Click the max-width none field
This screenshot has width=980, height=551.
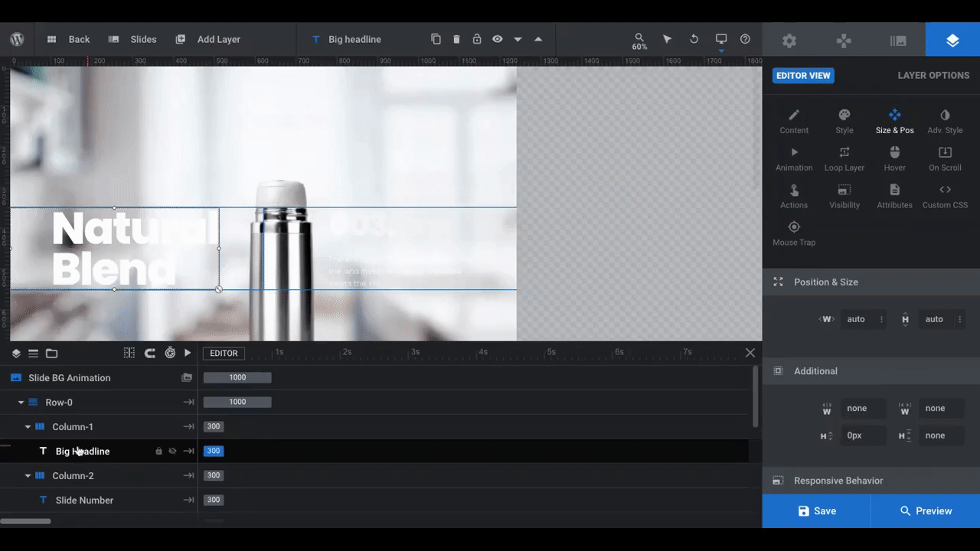pyautogui.click(x=941, y=408)
